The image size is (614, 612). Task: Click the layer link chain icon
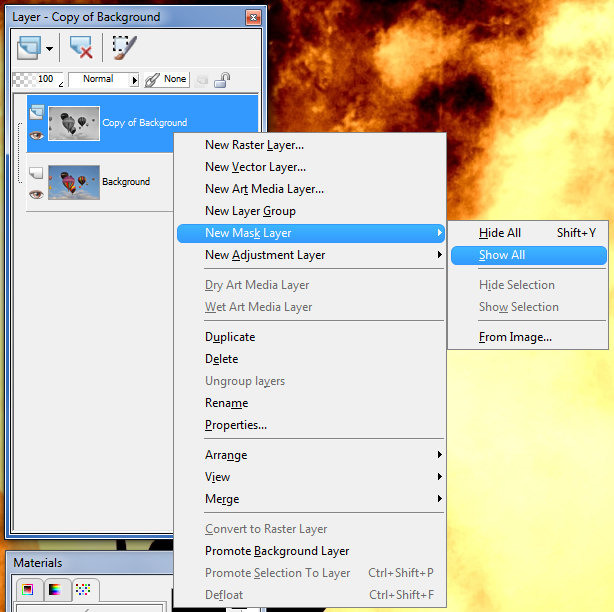click(153, 79)
